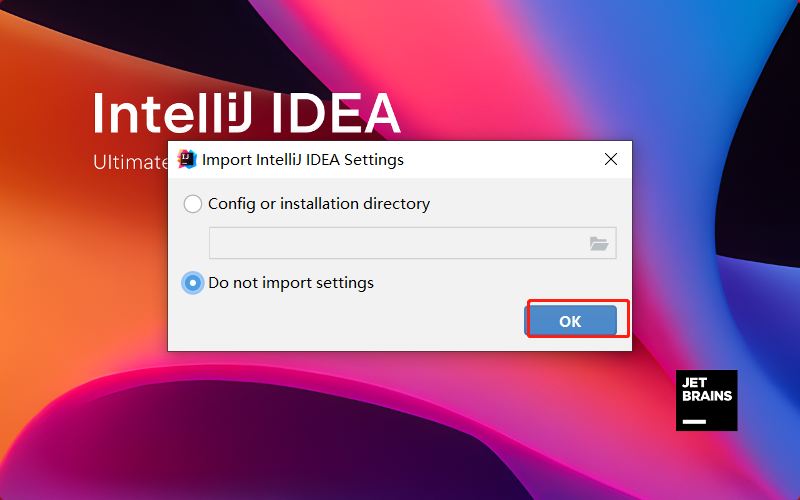The width and height of the screenshot is (800, 500).
Task: Click the word "BRAINS" in the JetBrains logo
Action: (706, 396)
